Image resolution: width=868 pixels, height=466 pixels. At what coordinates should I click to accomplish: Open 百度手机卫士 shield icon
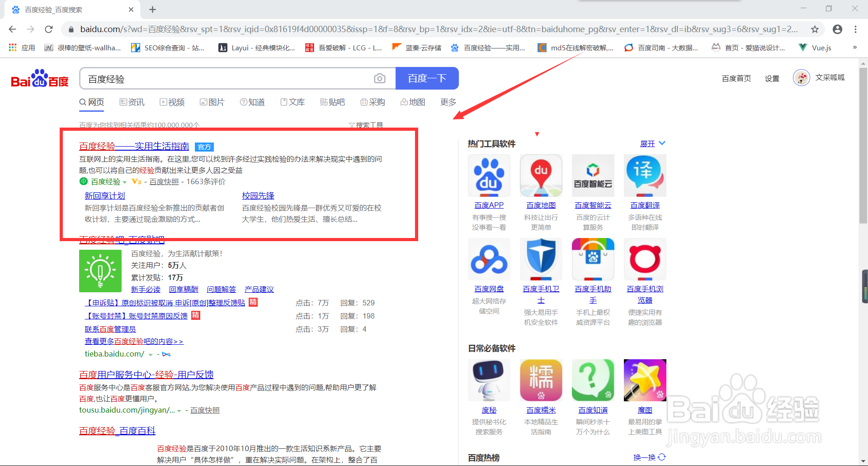pyautogui.click(x=541, y=259)
